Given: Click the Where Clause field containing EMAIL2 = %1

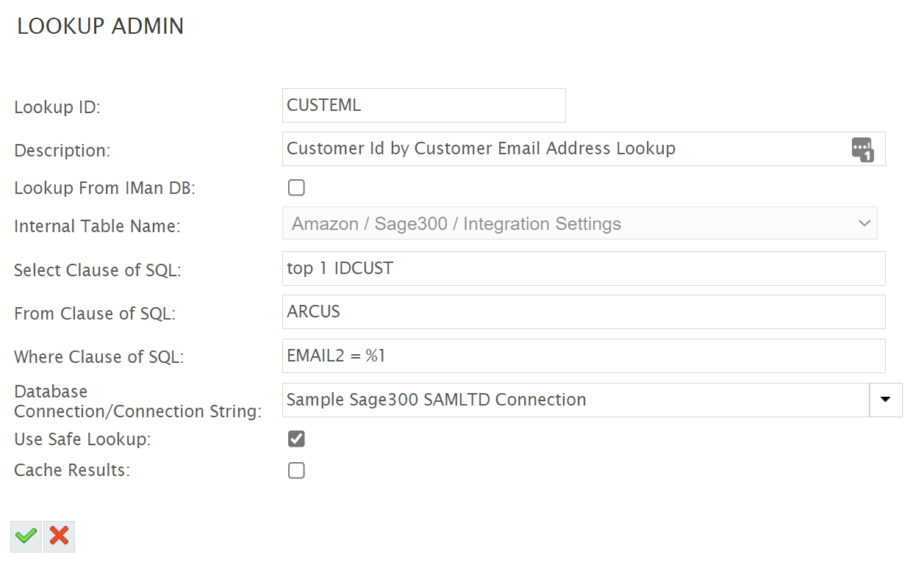Looking at the screenshot, I should coord(515,356).
